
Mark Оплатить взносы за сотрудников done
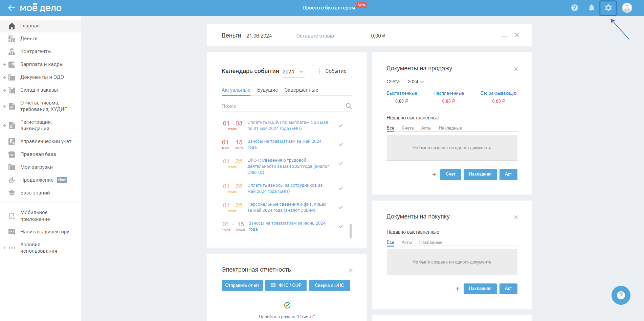tap(341, 188)
